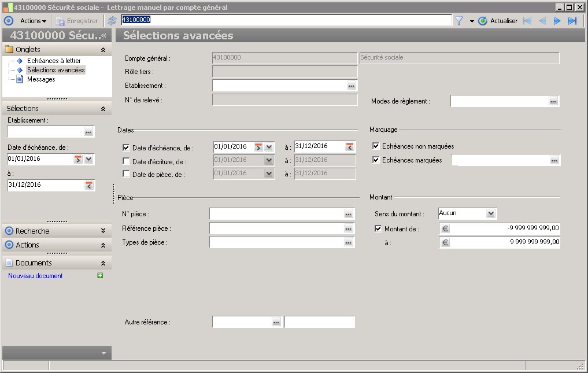Uncheck Echéances non marquées
Viewport: 588px width, 373px height.
[x=376, y=146]
